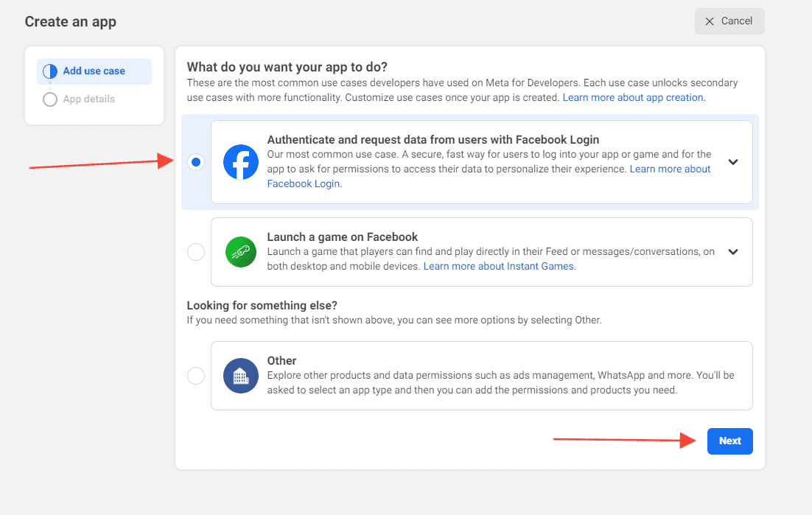Click the green game controller icon
This screenshot has width=812, height=515.
(x=241, y=252)
